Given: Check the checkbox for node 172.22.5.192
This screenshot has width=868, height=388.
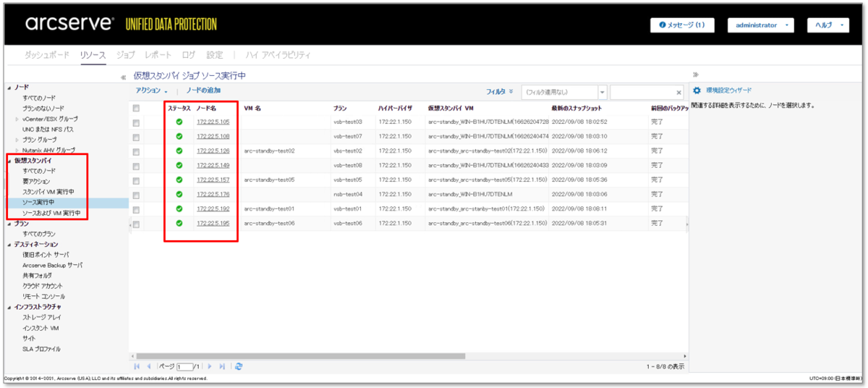Looking at the screenshot, I should click(x=136, y=209).
